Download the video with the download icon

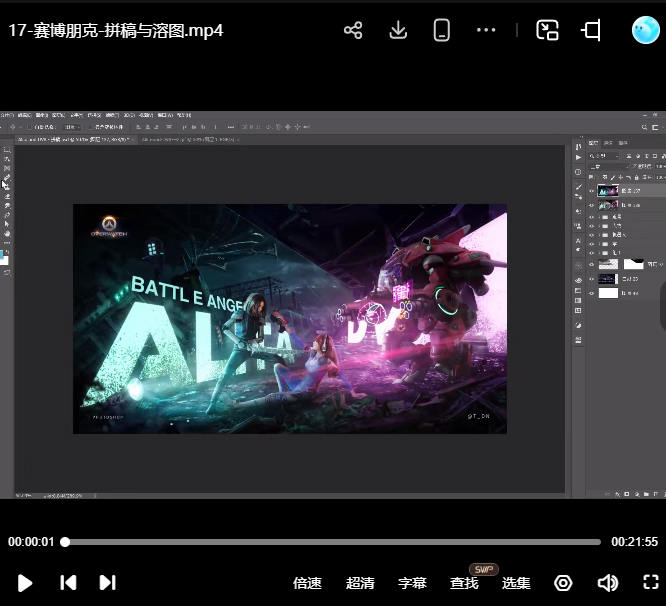[398, 30]
